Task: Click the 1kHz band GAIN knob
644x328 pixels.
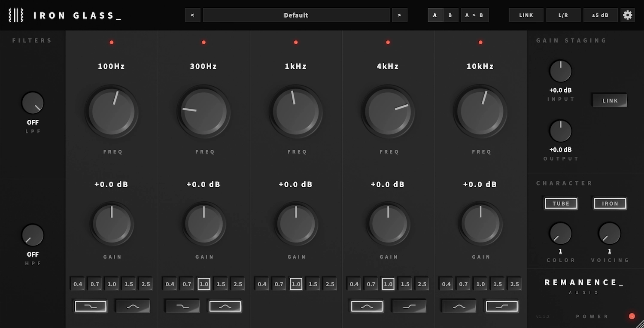Action: [x=296, y=224]
